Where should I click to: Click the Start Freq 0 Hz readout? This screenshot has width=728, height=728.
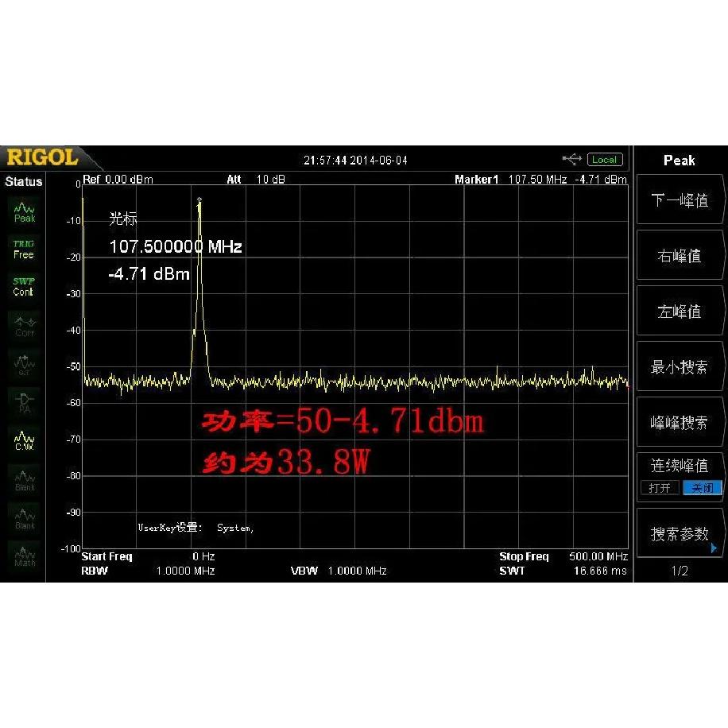(148, 556)
